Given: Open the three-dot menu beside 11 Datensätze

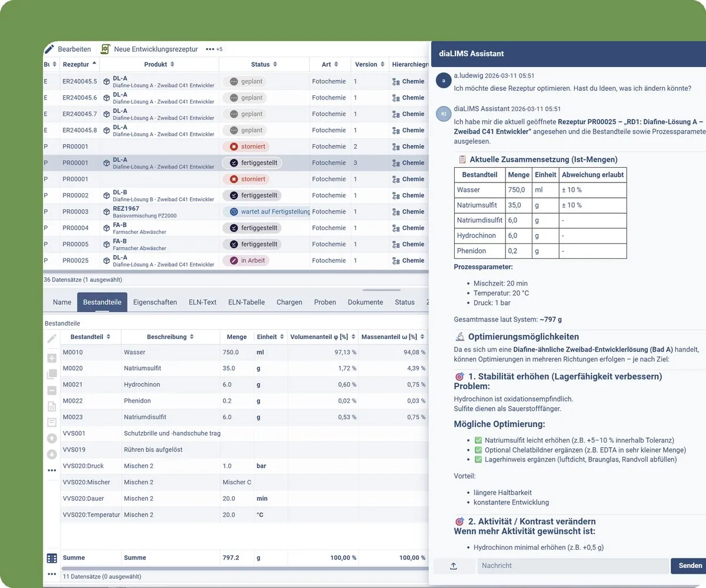Looking at the screenshot, I should [x=52, y=574].
